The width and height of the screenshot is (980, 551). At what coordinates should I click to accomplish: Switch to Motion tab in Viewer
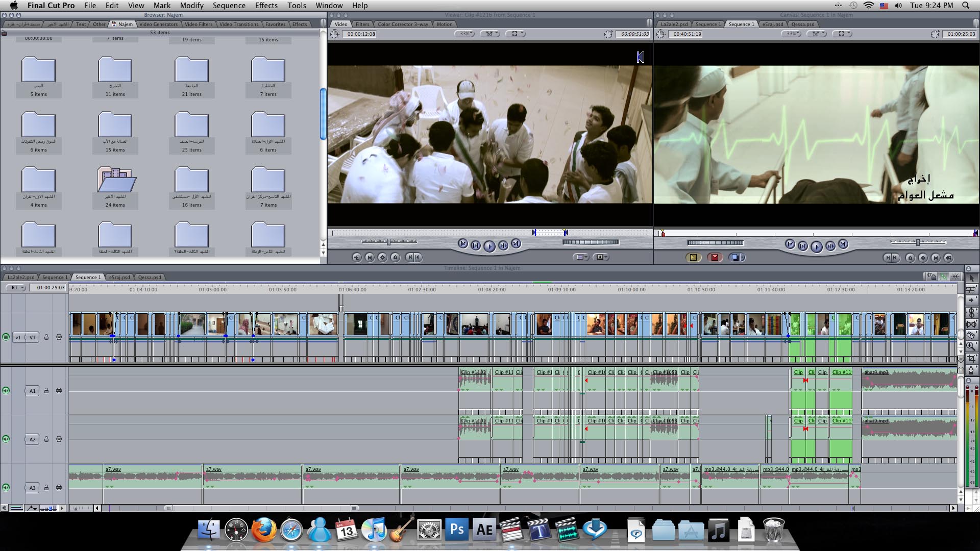pos(444,24)
